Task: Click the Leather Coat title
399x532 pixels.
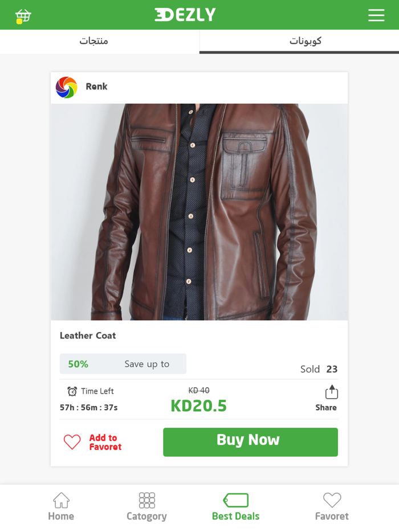Action: pyautogui.click(x=88, y=335)
